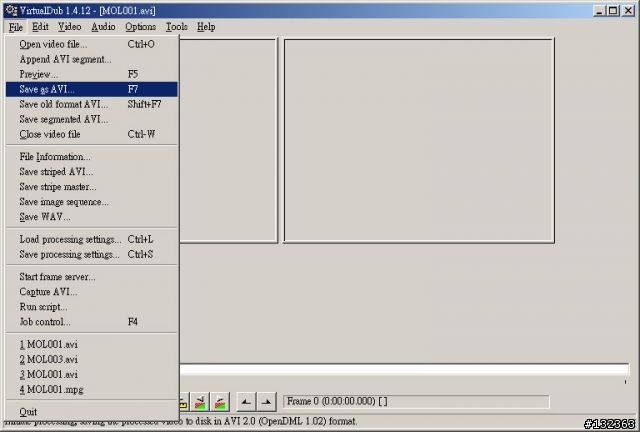Viewport: 640px width, 432px height.
Task: Open recent file 2 MOL003.avi
Action: (92, 360)
